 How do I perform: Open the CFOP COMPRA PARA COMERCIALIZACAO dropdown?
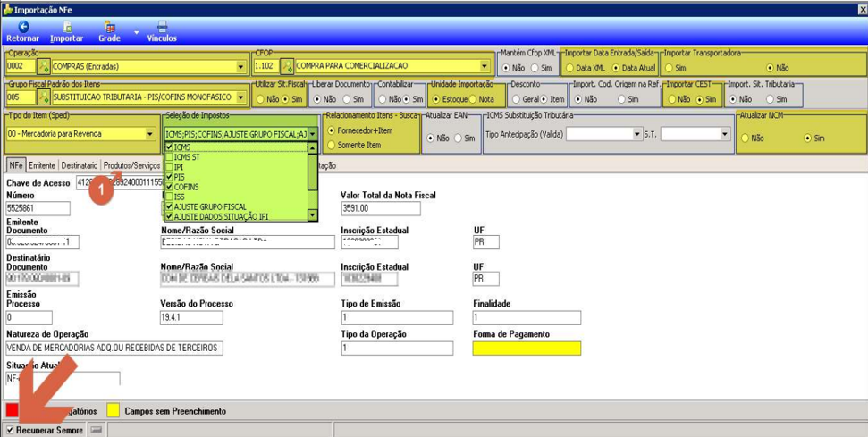click(485, 67)
